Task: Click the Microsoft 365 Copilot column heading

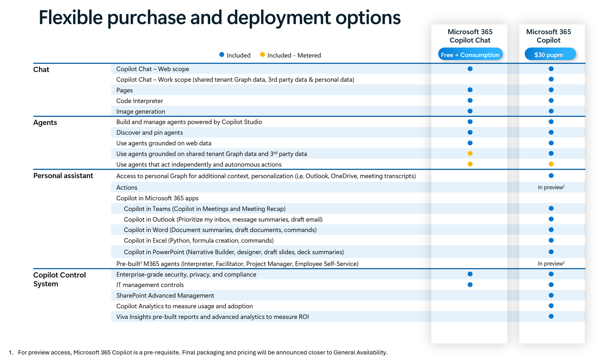Action: tap(548, 36)
